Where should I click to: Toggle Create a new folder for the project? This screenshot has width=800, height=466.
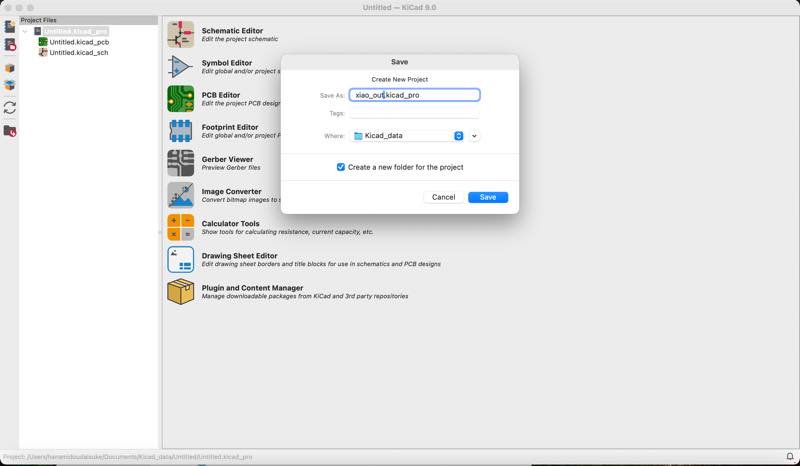pos(341,167)
